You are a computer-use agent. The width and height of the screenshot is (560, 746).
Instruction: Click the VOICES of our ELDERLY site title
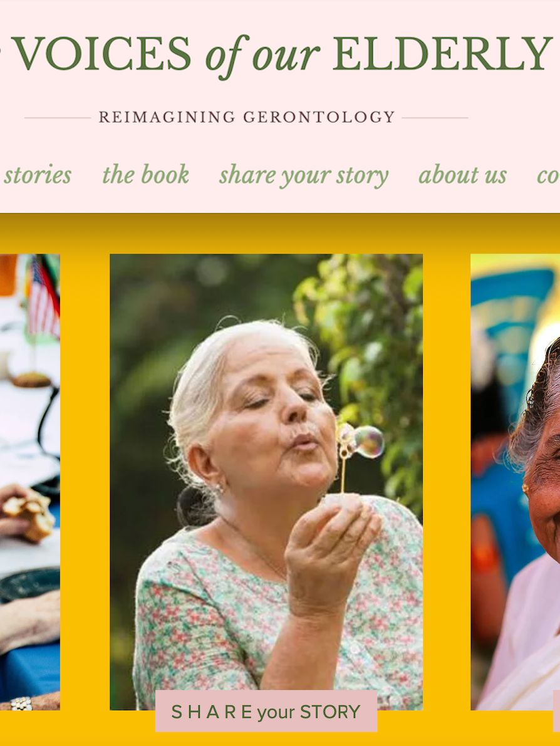tap(281, 54)
